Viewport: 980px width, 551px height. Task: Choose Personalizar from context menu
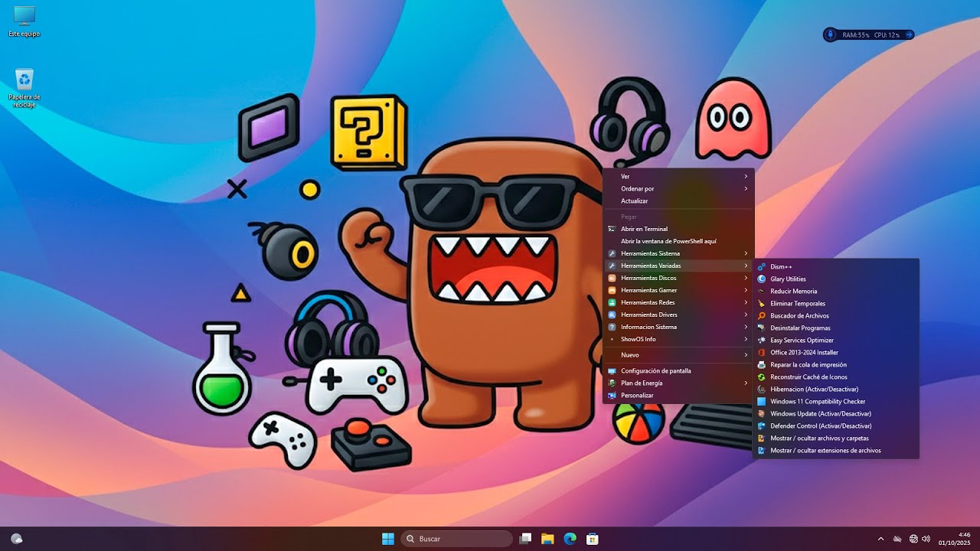click(x=678, y=395)
